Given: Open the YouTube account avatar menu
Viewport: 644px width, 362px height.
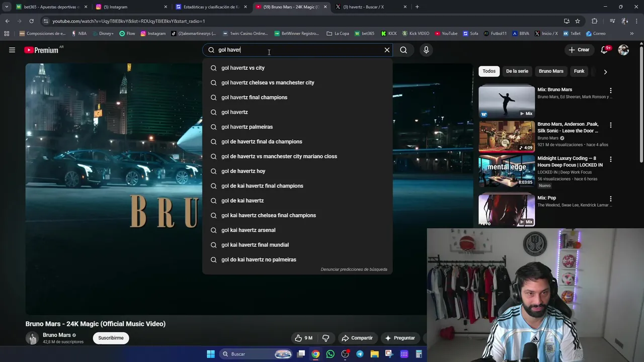Looking at the screenshot, I should pos(623,50).
